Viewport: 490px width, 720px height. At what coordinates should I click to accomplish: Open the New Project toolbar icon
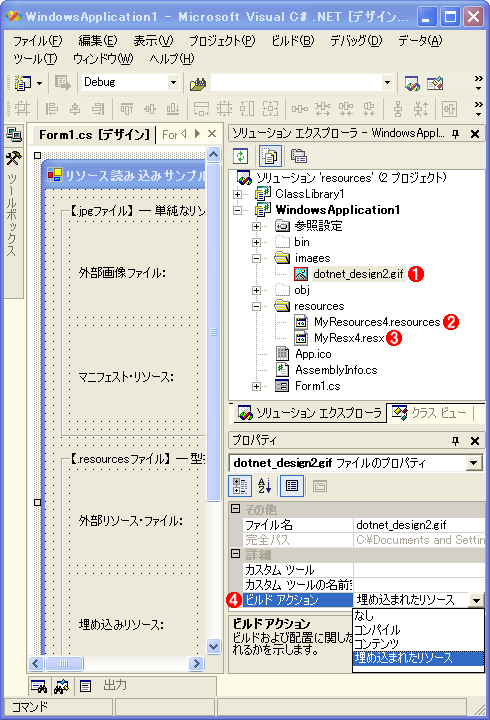point(23,83)
